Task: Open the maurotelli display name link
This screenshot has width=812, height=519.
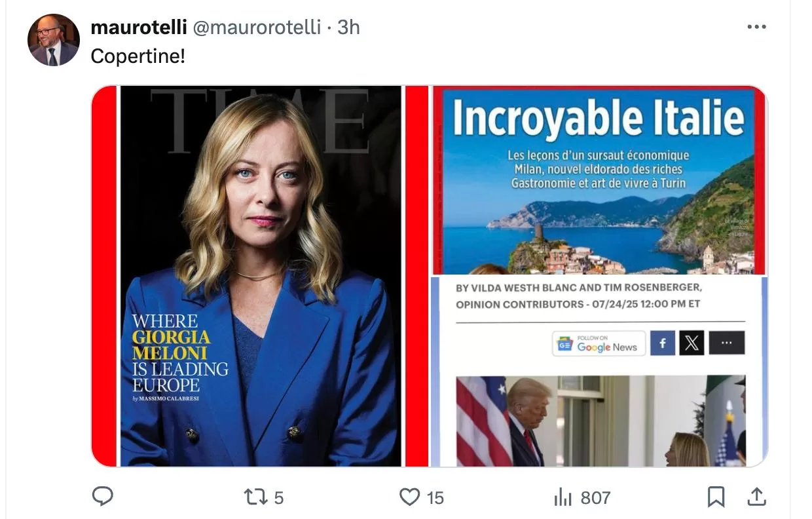Action: pyautogui.click(x=138, y=28)
